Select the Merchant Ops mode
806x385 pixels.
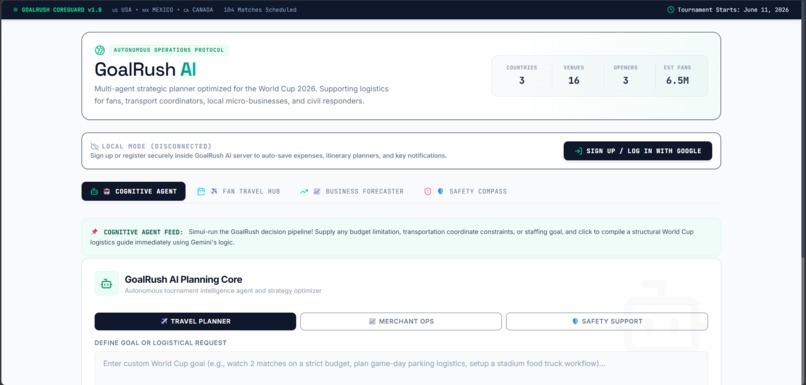(x=401, y=321)
